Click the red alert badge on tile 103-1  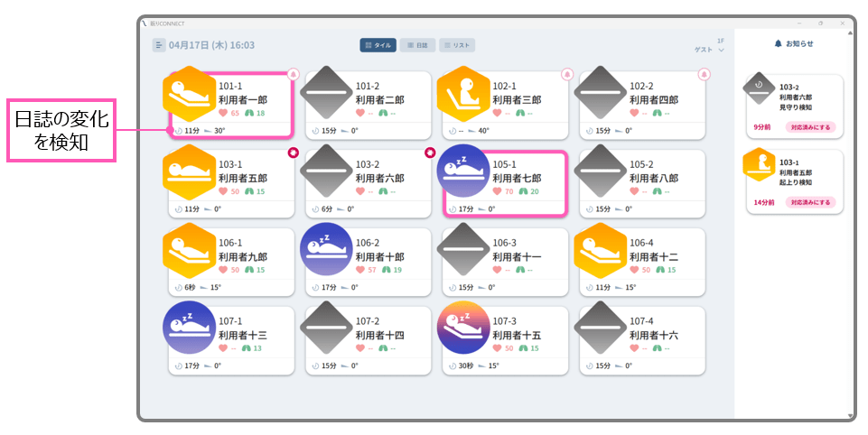[293, 153]
